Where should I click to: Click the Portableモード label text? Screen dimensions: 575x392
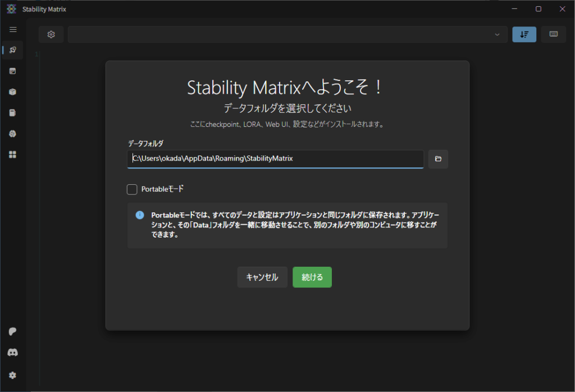pyautogui.click(x=162, y=189)
